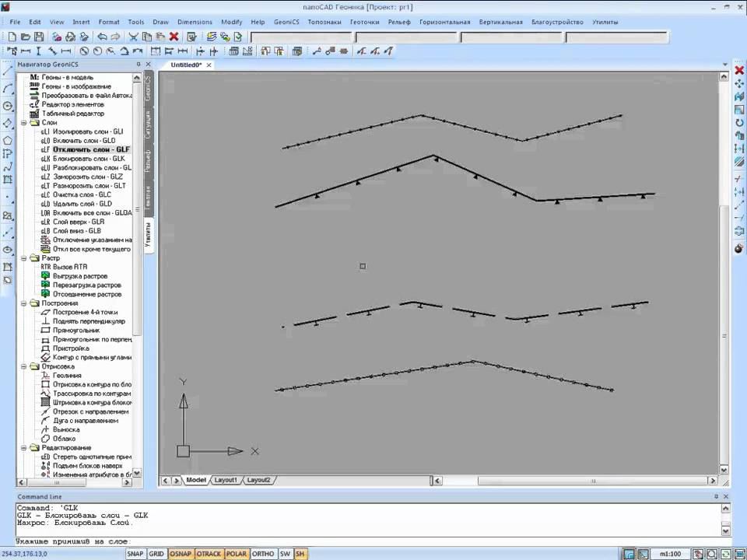
Task: Collapse the Отрисовка folder in navigator
Action: 23,366
